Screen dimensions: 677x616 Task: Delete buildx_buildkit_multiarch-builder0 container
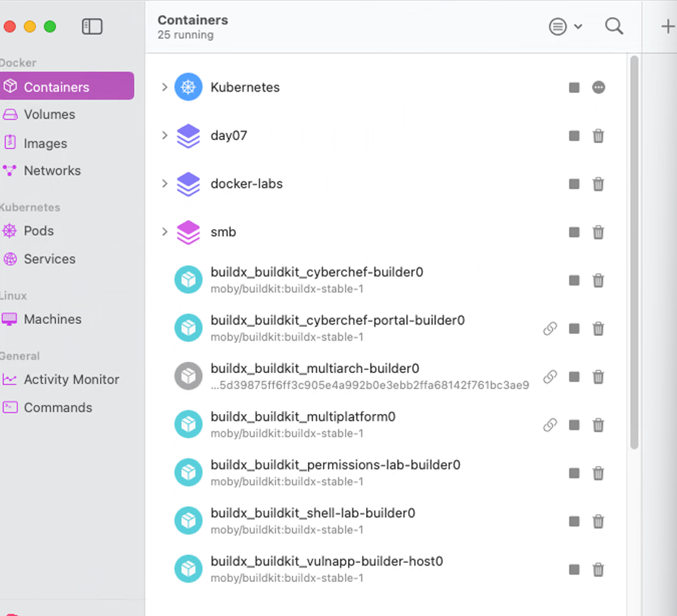tap(598, 377)
